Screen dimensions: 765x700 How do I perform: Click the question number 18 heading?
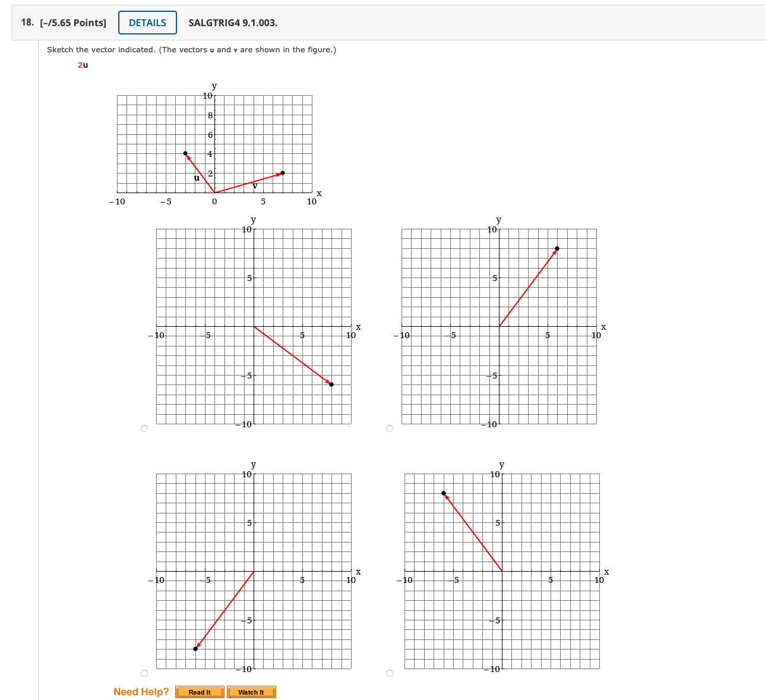tap(26, 22)
